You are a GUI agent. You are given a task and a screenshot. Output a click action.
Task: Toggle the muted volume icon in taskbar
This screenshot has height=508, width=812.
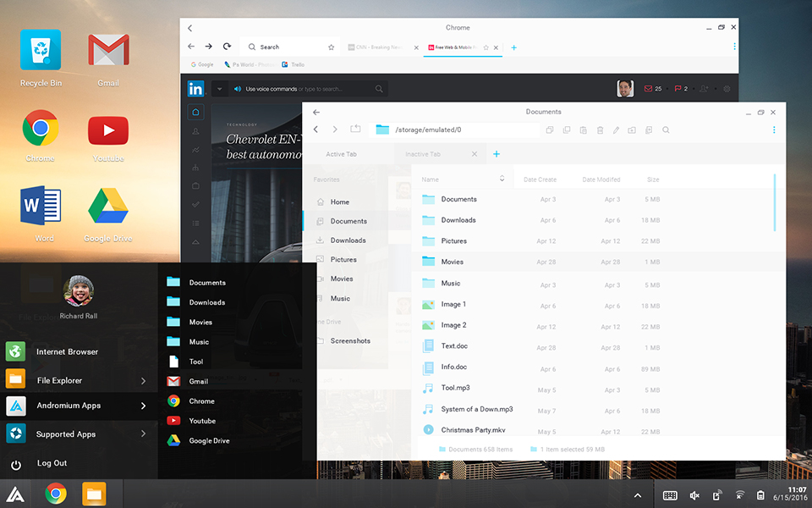pos(694,495)
